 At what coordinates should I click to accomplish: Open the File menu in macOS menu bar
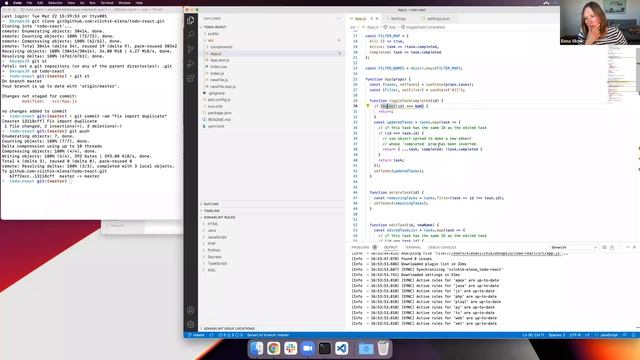pyautogui.click(x=29, y=2)
